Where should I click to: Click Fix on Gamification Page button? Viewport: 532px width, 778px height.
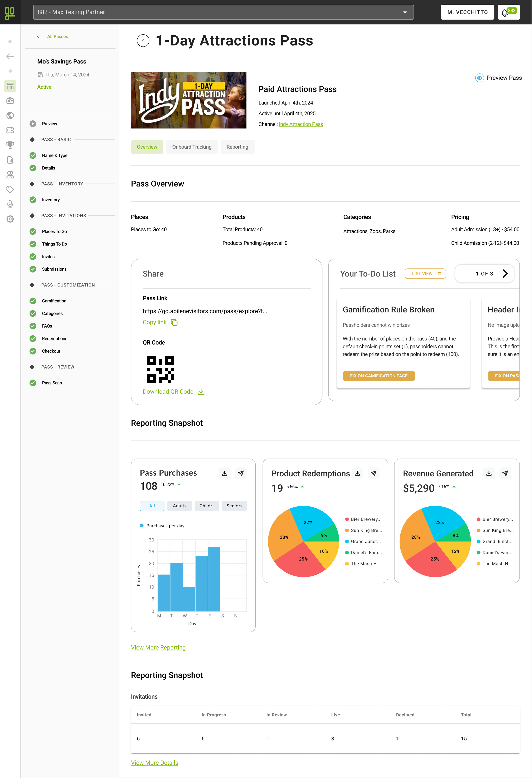pos(378,376)
